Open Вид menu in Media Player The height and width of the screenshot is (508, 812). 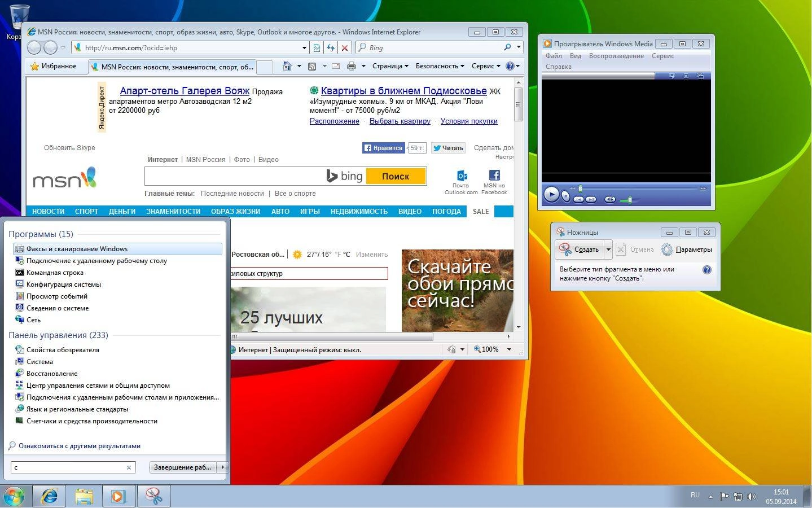(576, 56)
